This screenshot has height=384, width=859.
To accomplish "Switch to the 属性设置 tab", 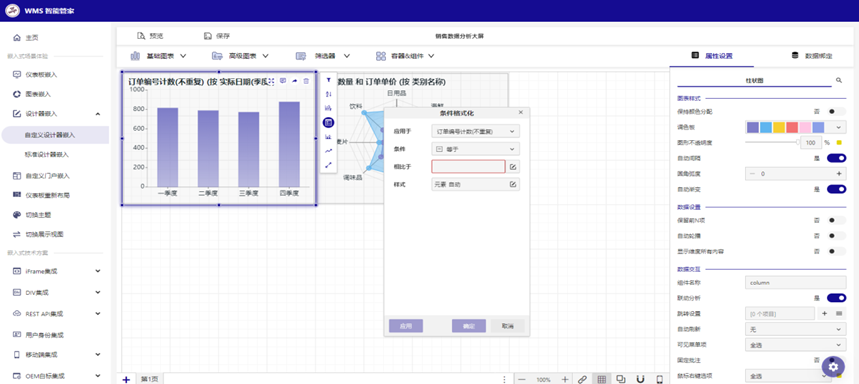I will [712, 56].
